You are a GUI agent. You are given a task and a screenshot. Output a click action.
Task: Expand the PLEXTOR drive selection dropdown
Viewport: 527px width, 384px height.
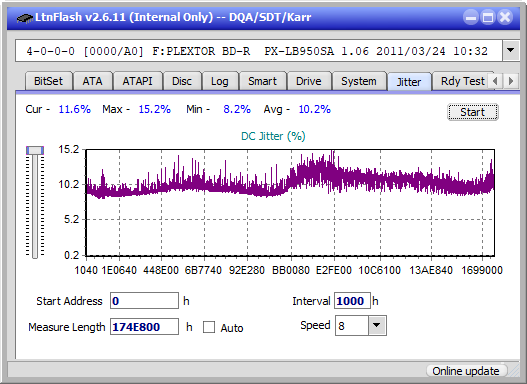pos(511,51)
